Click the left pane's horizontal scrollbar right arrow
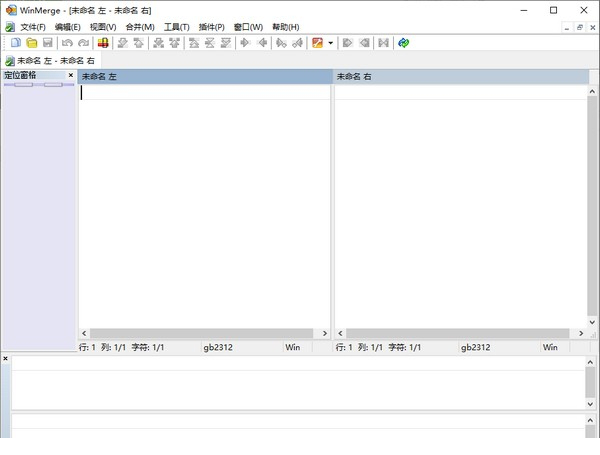600x455 pixels. pos(324,333)
